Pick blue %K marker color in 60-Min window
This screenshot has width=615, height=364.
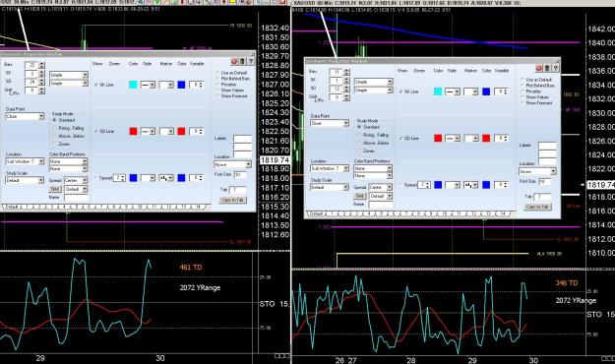(x=486, y=91)
